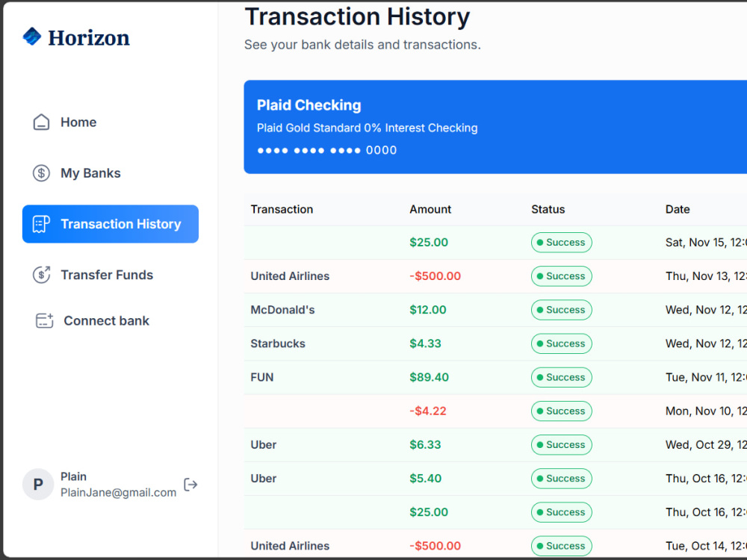
Task: Click the $12.00 amount
Action: pos(428,310)
